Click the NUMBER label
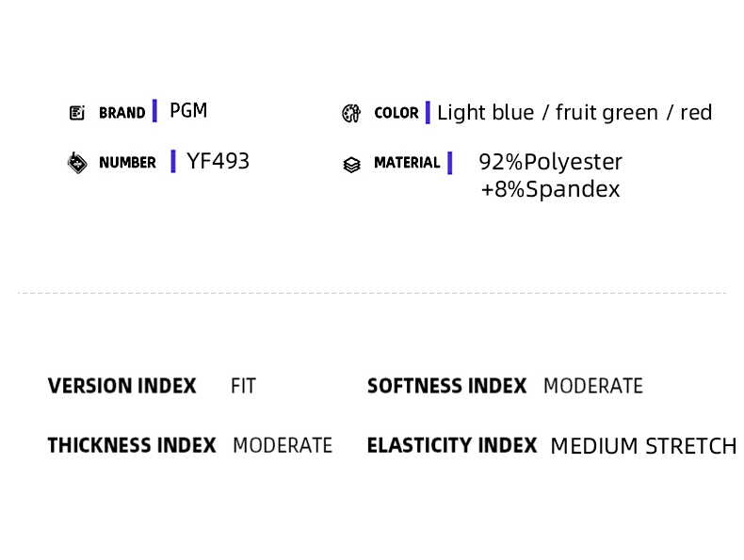The height and width of the screenshot is (560, 744). [x=127, y=163]
